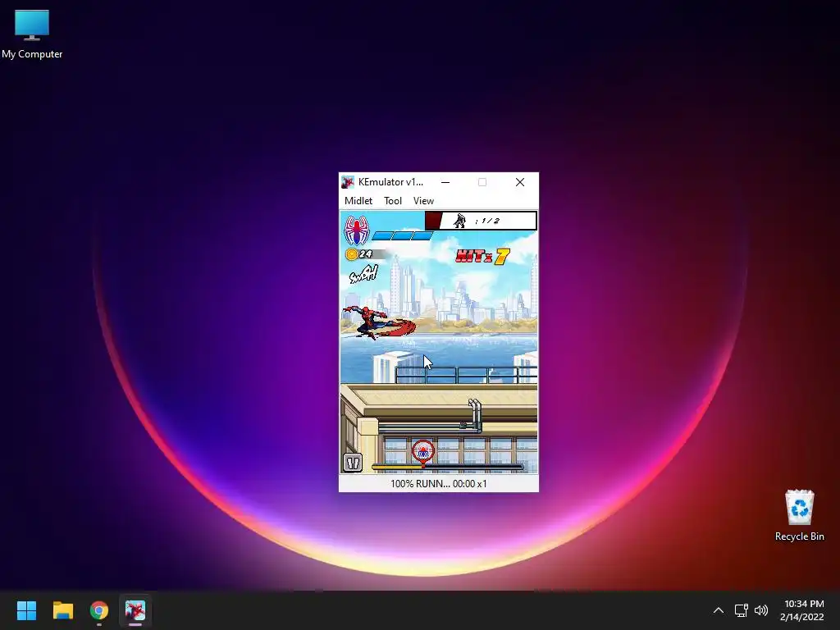This screenshot has height=630, width=840.
Task: Open the volume tray icon
Action: point(760,610)
